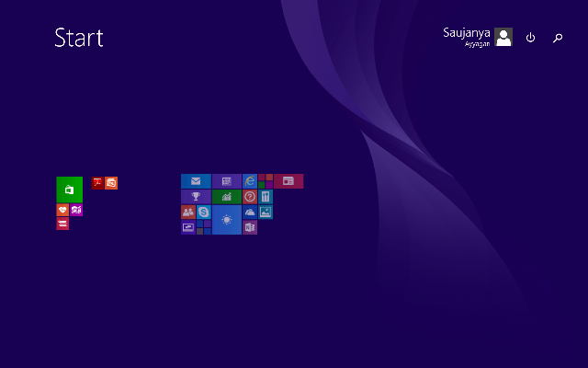Launch the Internet Explorer tile

(x=250, y=181)
